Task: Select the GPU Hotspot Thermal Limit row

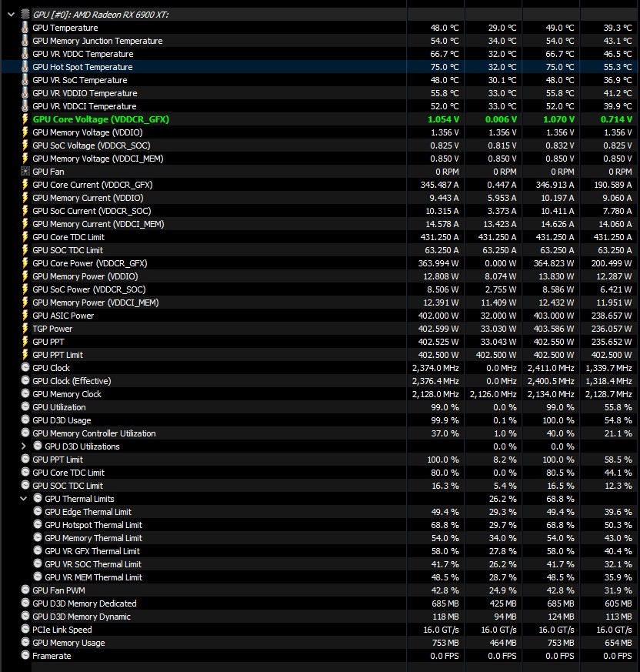Action: coord(319,524)
